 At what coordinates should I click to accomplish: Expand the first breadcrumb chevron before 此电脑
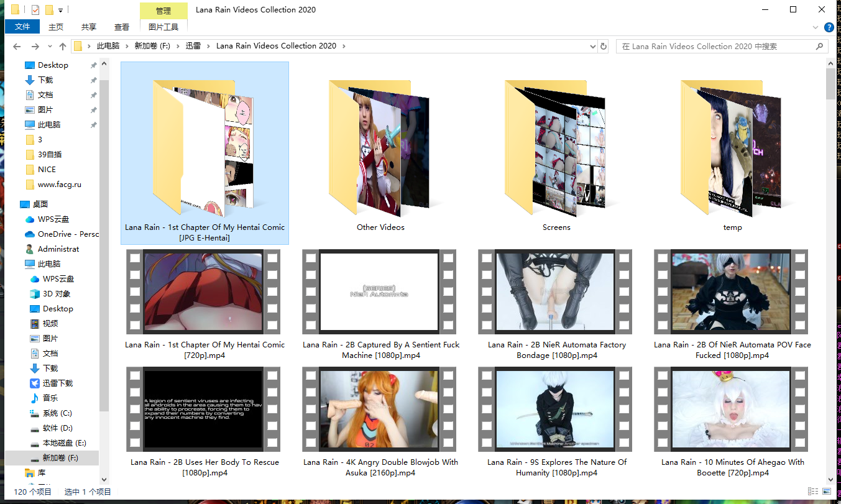pos(89,46)
